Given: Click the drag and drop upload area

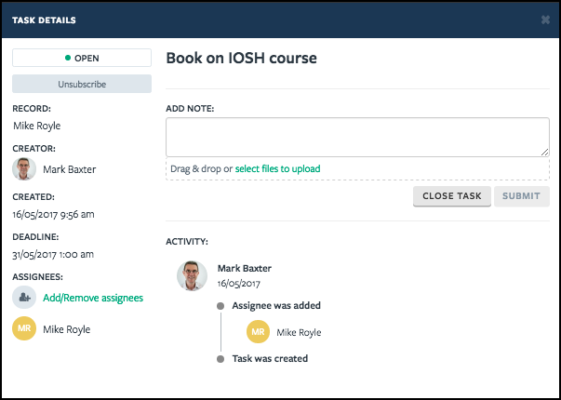Looking at the screenshot, I should click(x=357, y=169).
